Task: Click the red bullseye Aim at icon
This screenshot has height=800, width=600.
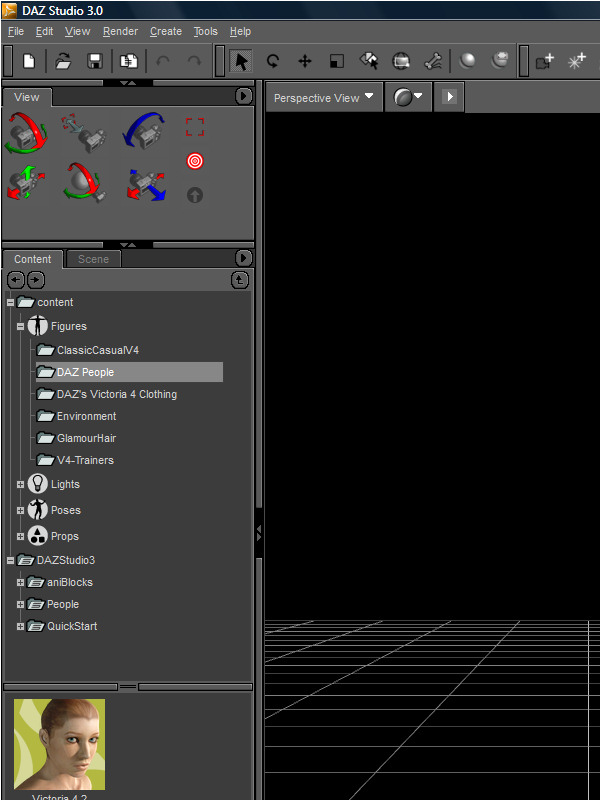Action: click(195, 161)
